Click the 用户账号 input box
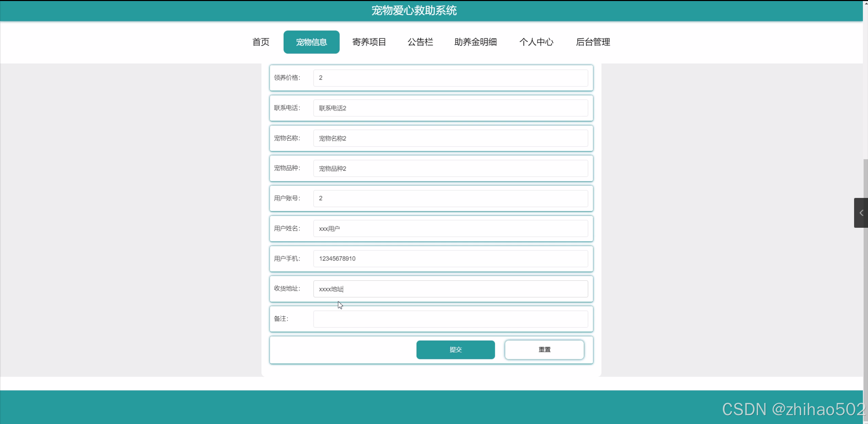868x424 pixels. (450, 198)
